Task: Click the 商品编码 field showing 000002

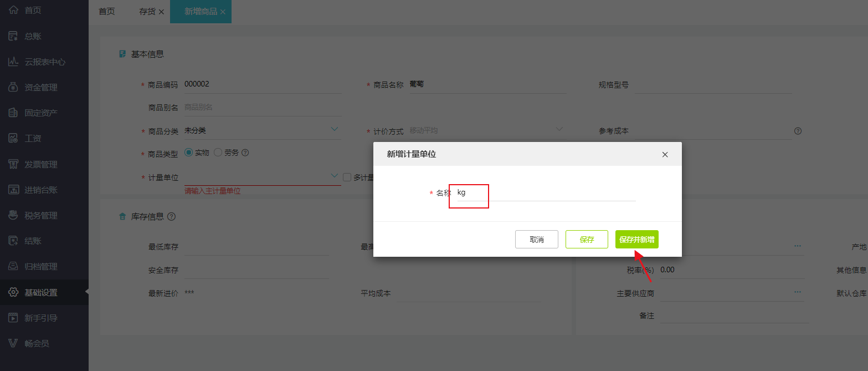Action: coord(263,84)
